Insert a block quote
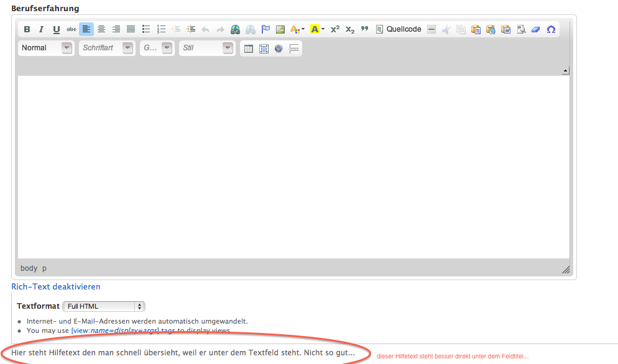 pyautogui.click(x=365, y=29)
